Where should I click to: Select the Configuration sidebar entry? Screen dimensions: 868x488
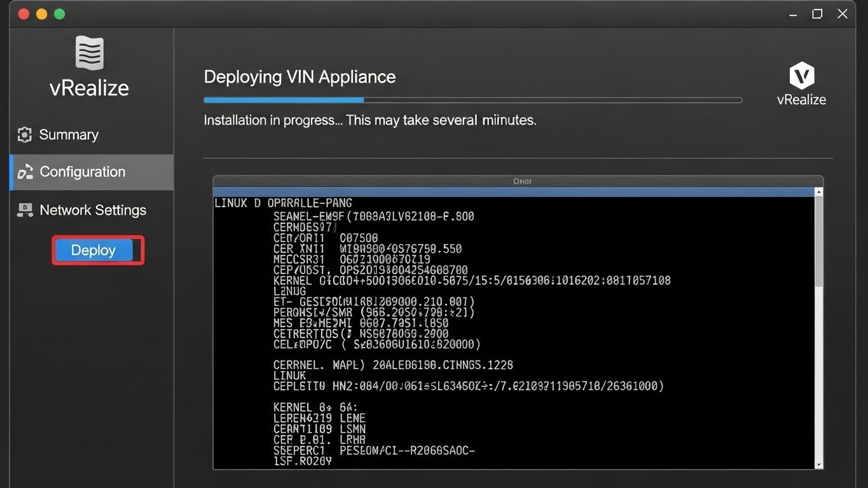82,172
